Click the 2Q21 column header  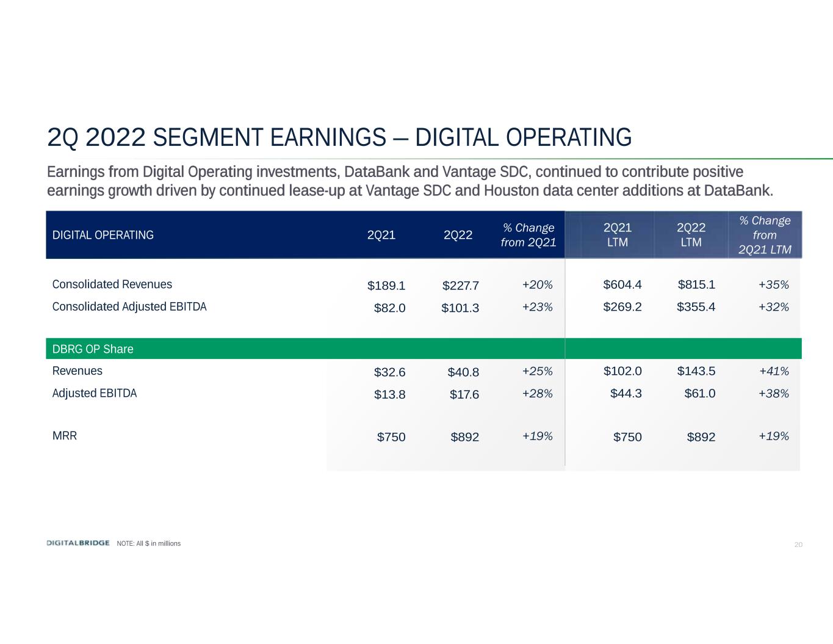point(381,235)
